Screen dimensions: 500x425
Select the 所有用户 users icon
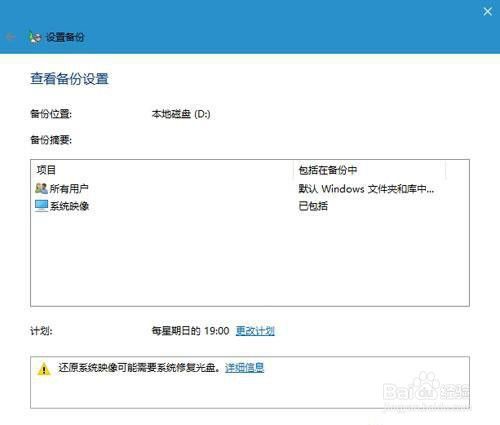(x=41, y=188)
